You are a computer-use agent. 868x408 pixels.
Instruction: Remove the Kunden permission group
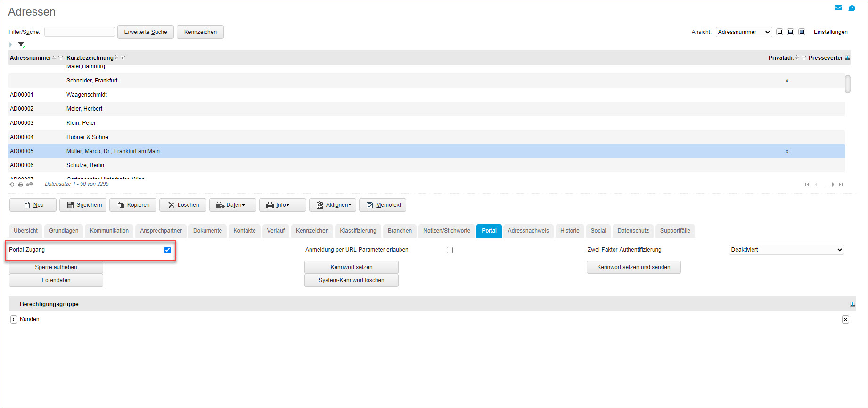[x=845, y=319]
